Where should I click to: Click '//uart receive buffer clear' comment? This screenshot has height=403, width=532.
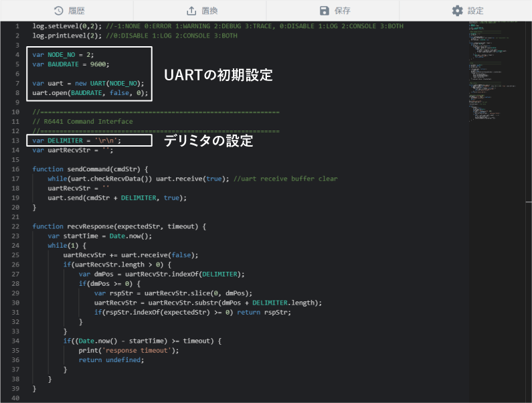[x=285, y=179]
